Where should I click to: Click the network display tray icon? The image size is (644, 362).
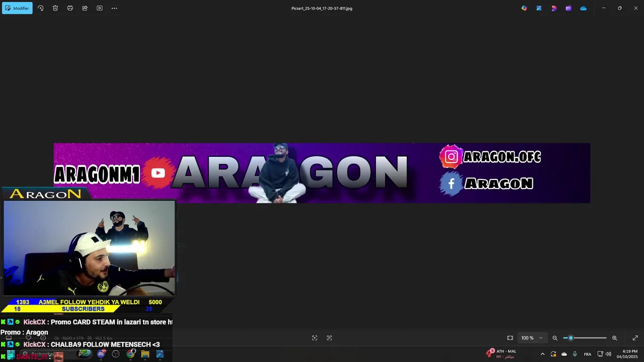pos(600,354)
